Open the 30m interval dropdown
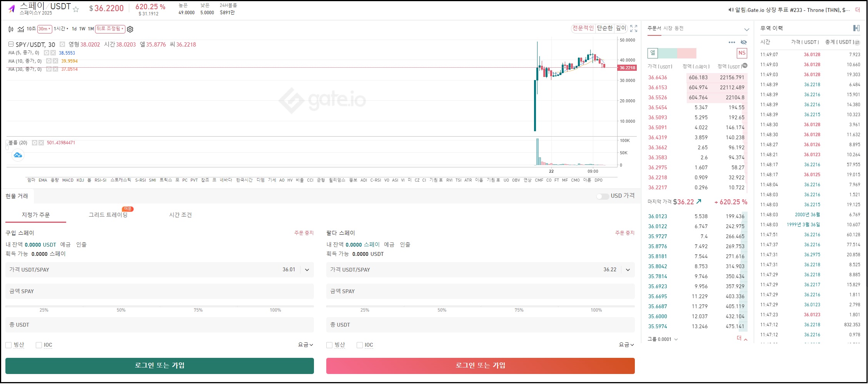868x384 pixels. pyautogui.click(x=44, y=29)
